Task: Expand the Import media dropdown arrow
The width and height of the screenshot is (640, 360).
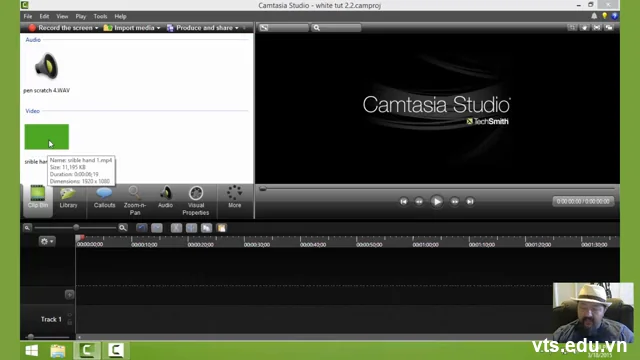Action: pos(158,28)
